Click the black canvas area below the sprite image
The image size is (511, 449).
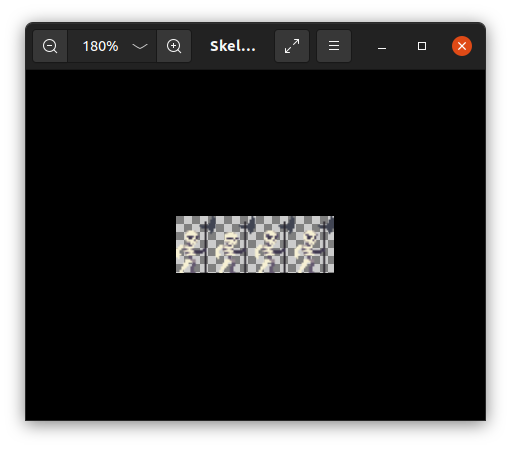[x=255, y=347]
